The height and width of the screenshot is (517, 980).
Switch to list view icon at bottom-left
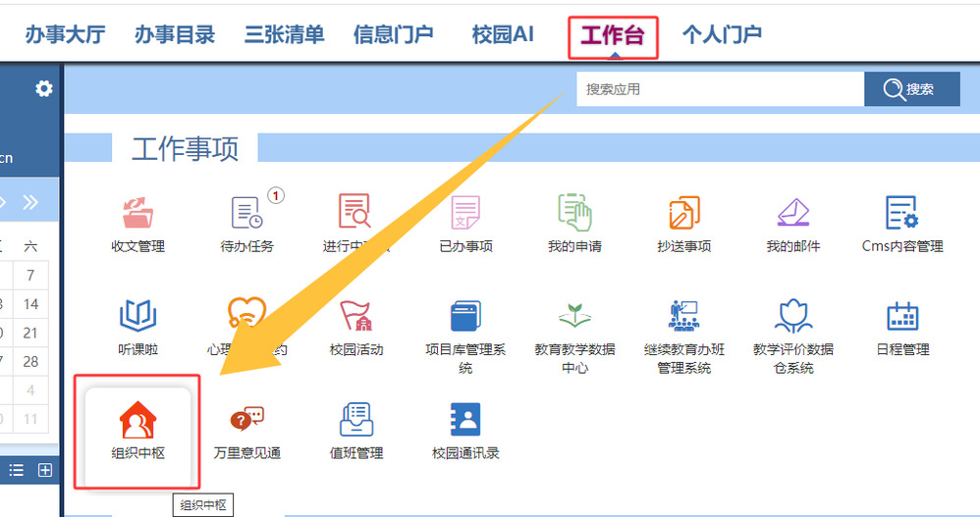16,470
